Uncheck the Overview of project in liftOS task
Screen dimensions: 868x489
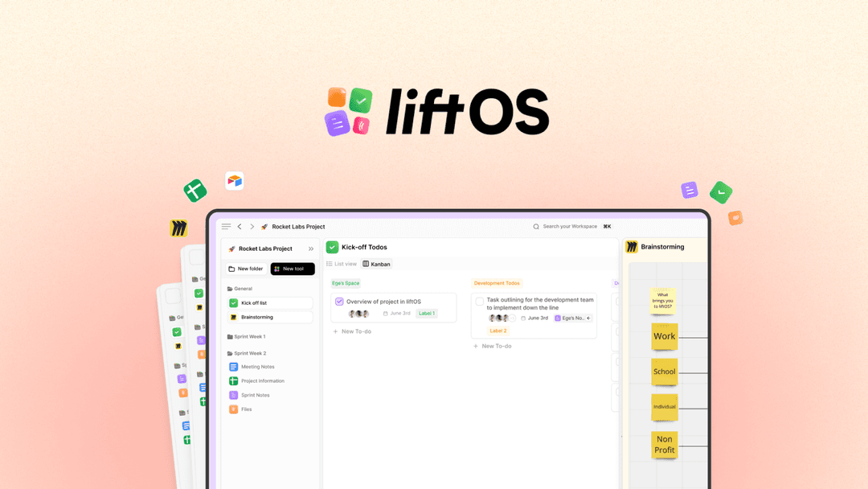[x=339, y=301]
